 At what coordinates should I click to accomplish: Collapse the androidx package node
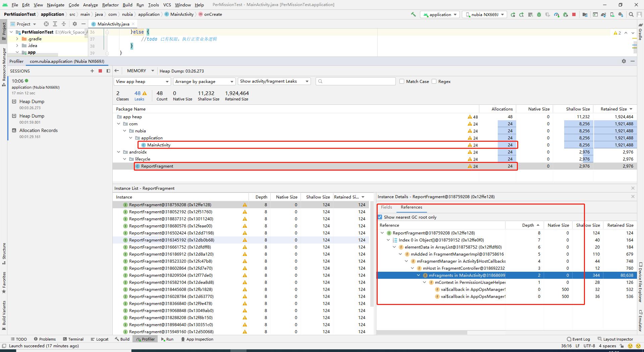[x=119, y=152]
